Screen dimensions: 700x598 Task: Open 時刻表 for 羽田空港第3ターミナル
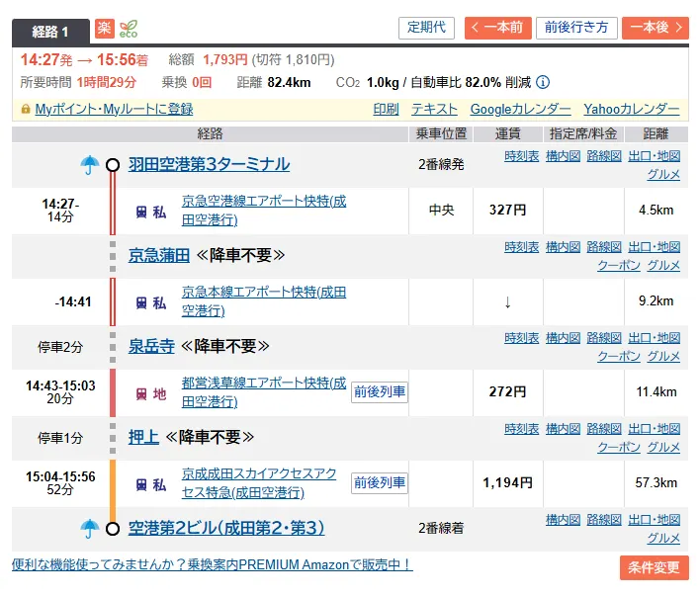click(522, 156)
